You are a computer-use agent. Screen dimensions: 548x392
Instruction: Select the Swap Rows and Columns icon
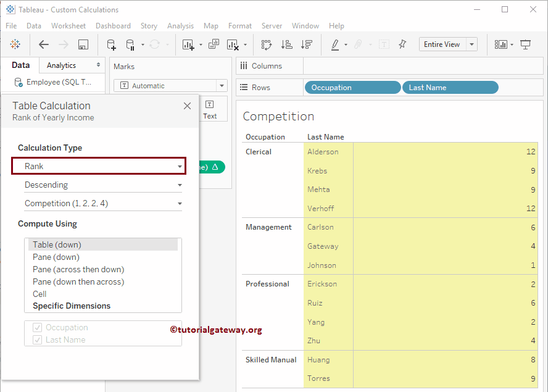pos(267,44)
